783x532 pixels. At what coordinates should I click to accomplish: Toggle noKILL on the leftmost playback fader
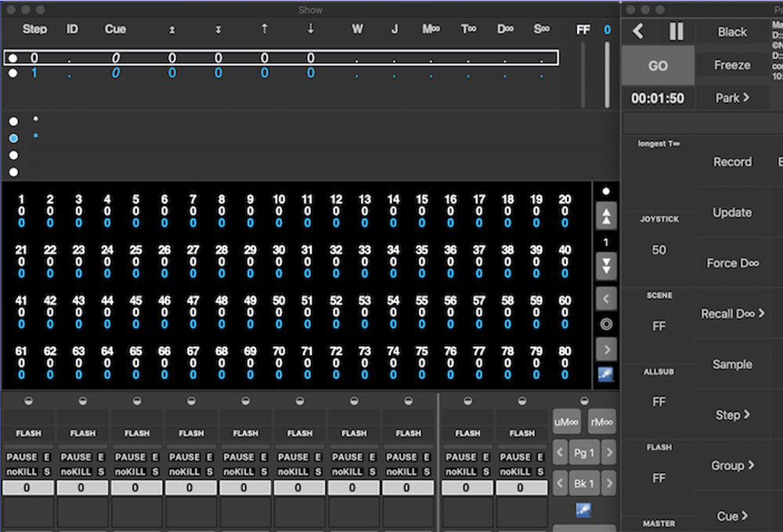(21, 472)
